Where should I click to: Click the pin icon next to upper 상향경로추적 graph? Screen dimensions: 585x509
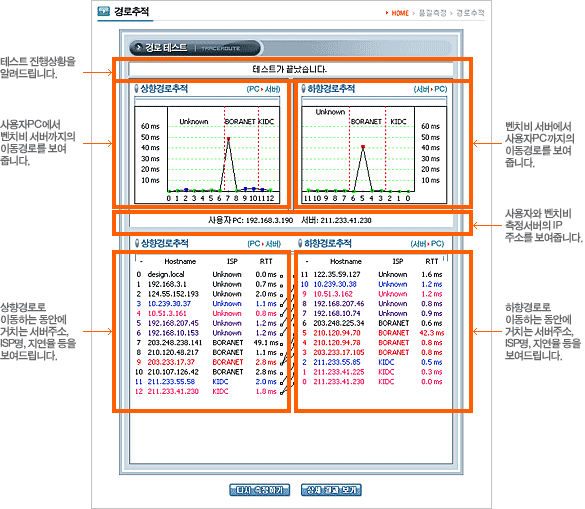click(x=137, y=89)
